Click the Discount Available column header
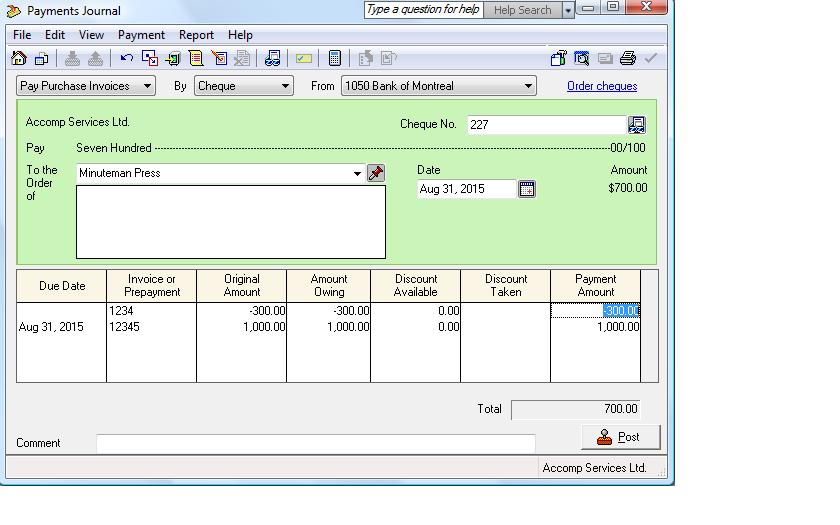The width and height of the screenshot is (840, 525). (x=416, y=286)
